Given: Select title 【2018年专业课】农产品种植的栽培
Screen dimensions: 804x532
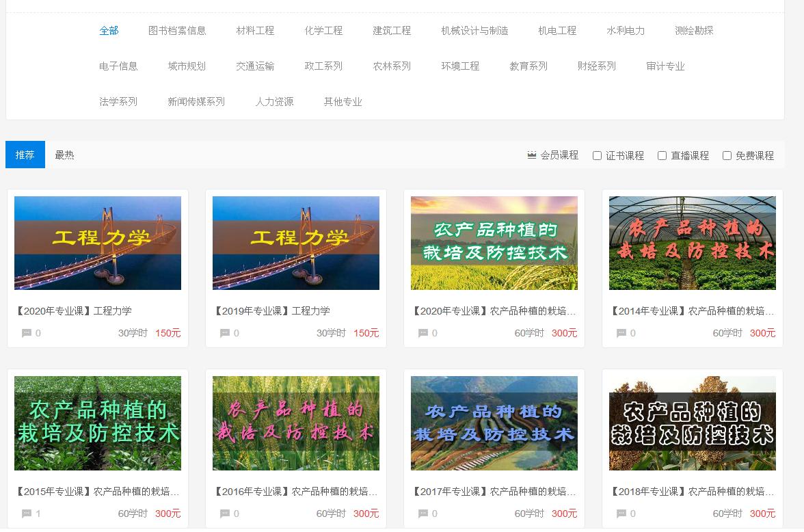Looking at the screenshot, I should (692, 492).
